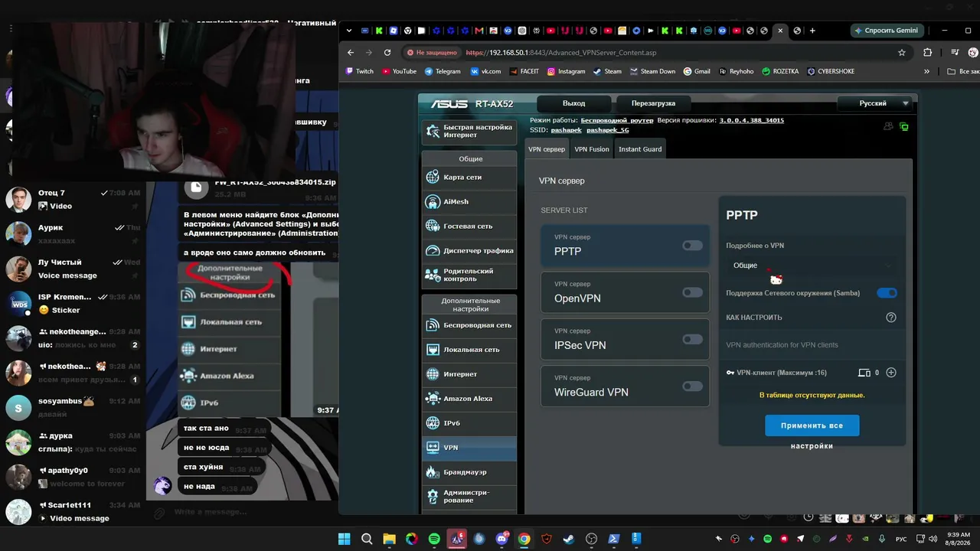The height and width of the screenshot is (551, 980).
Task: Open Spotify from the Windows taskbar
Action: click(x=434, y=539)
